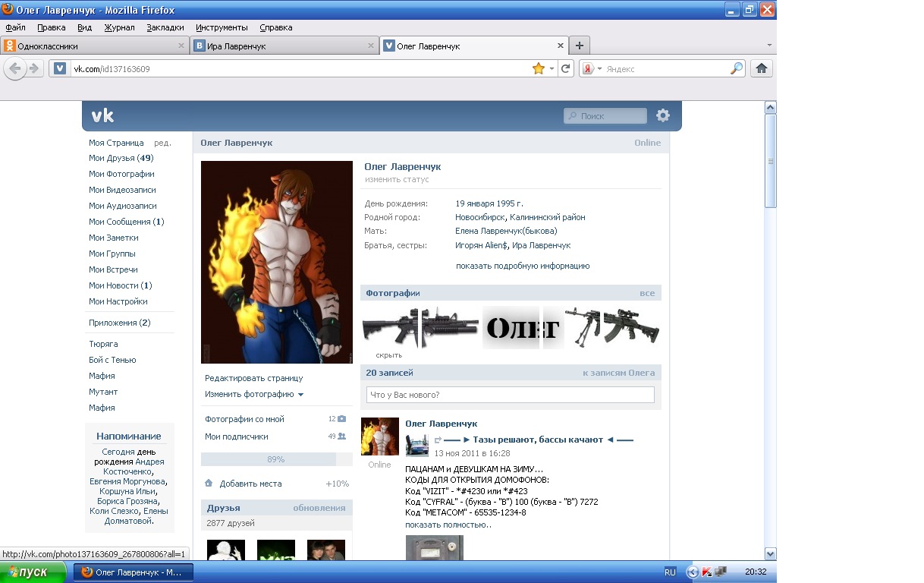Click the 89% profile completion bar
The height and width of the screenshot is (583, 924).
click(276, 459)
